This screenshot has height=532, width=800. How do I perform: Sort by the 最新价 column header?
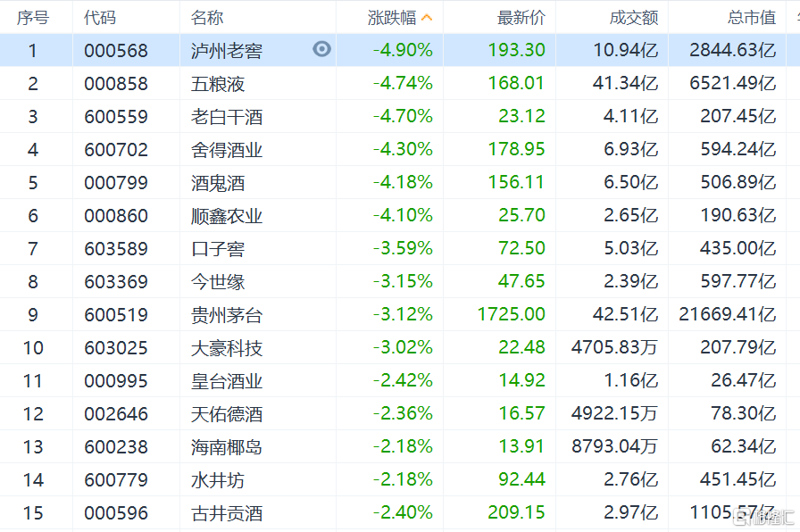(x=521, y=18)
